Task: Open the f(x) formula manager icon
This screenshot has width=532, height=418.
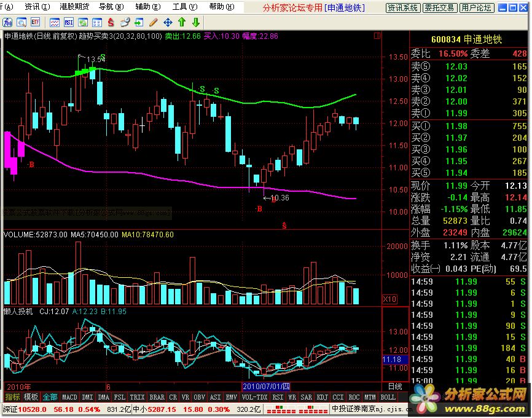Action: point(7,22)
